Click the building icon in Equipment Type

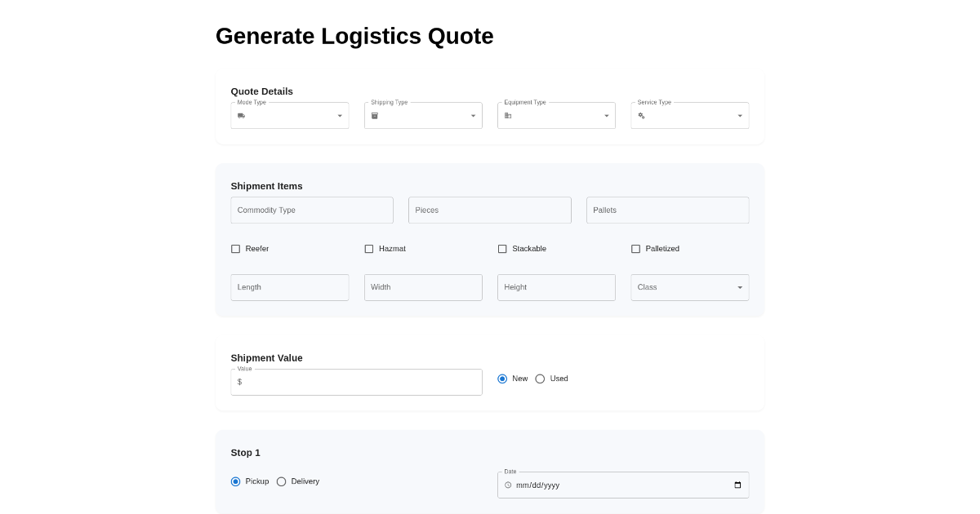[x=508, y=116]
